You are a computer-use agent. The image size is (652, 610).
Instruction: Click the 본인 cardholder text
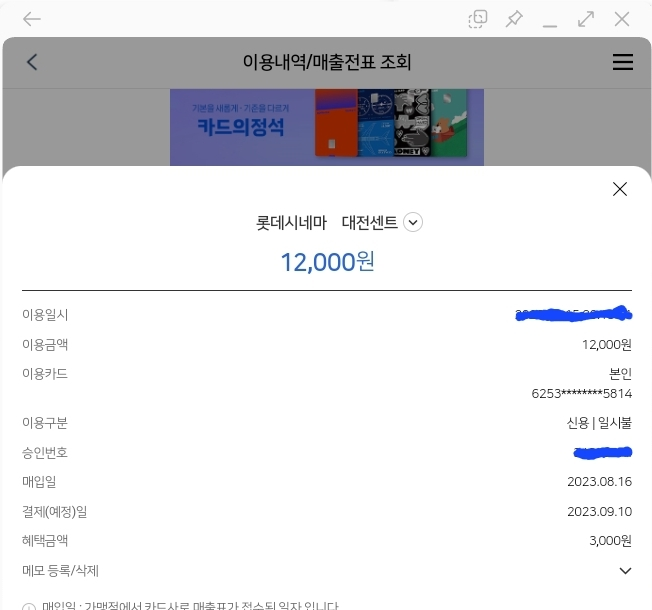pyautogui.click(x=620, y=374)
